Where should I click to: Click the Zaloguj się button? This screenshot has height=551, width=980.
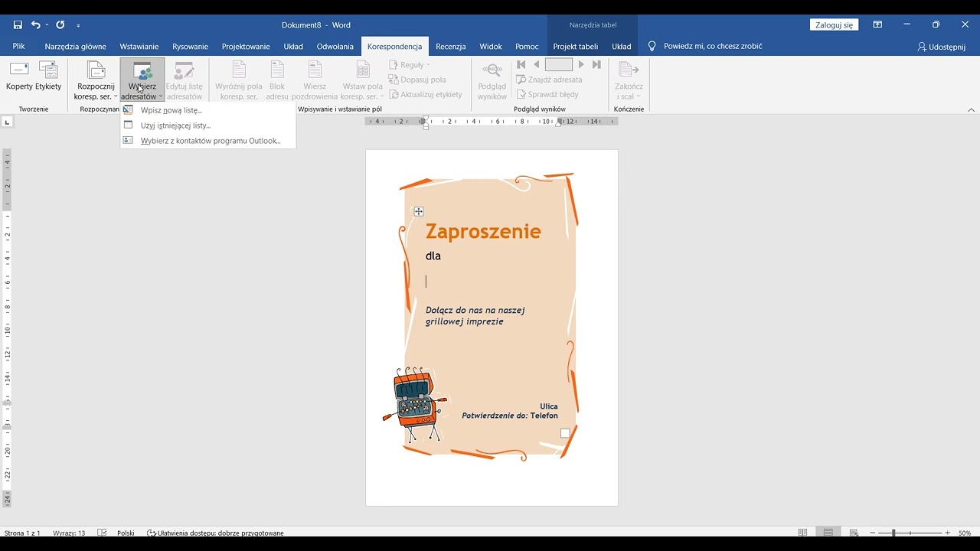[x=834, y=25]
